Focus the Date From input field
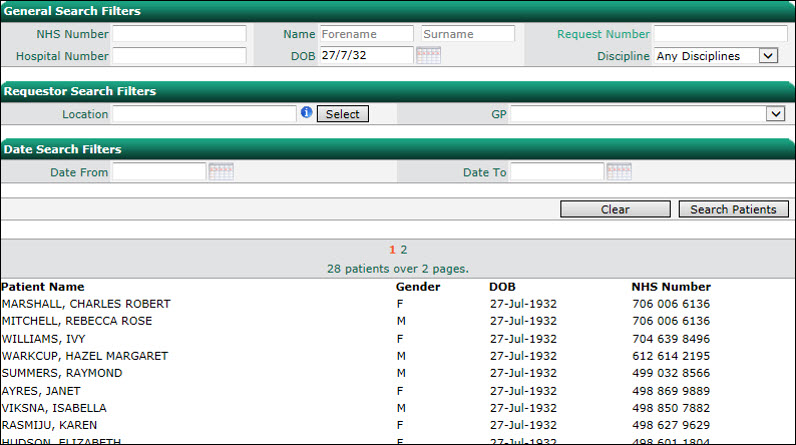Screen dimensions: 796x445 pyautogui.click(x=159, y=172)
